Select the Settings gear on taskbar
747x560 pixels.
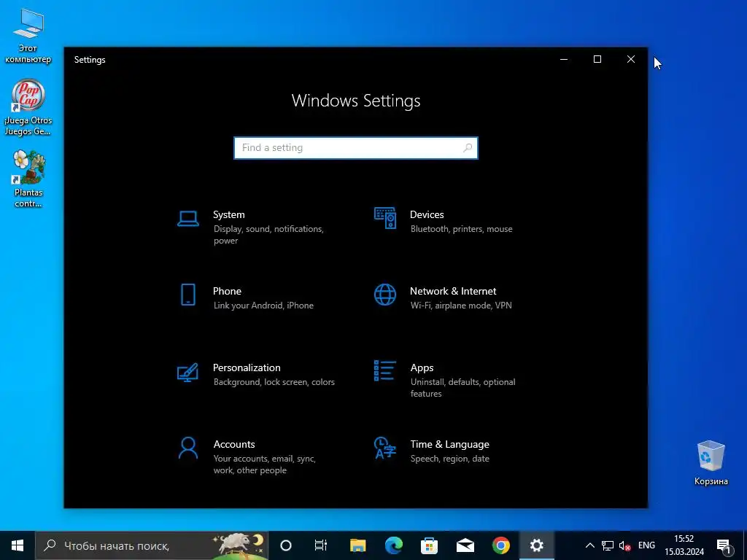coord(536,545)
